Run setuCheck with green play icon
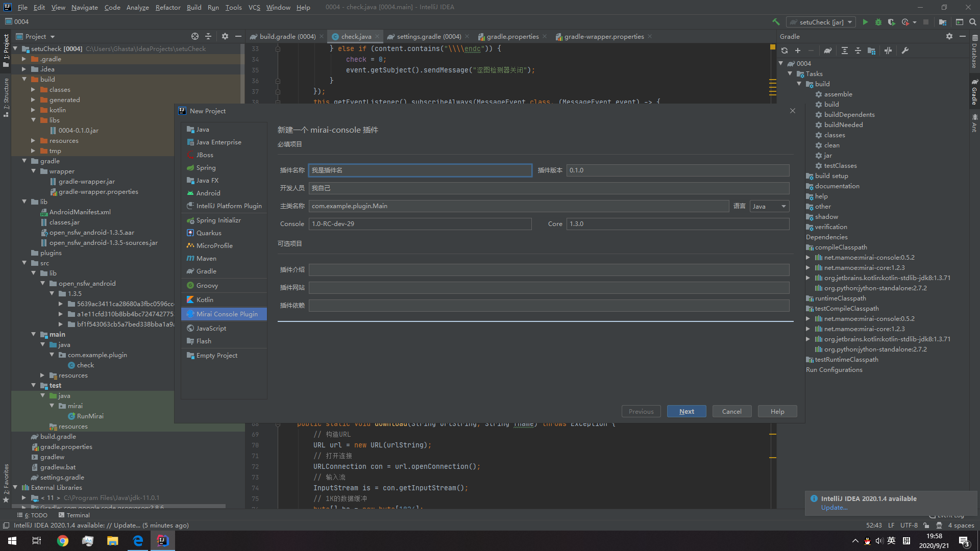This screenshot has width=980, height=551. click(865, 22)
